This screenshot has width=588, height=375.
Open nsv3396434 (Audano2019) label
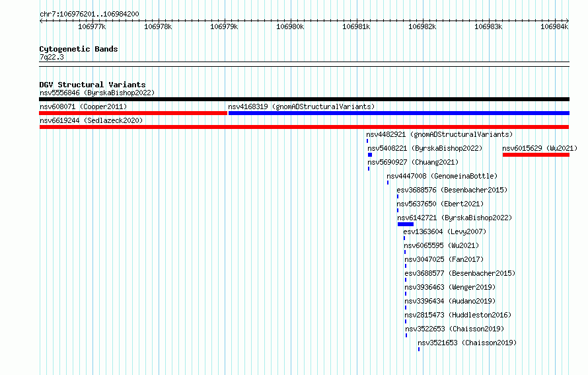(x=450, y=301)
